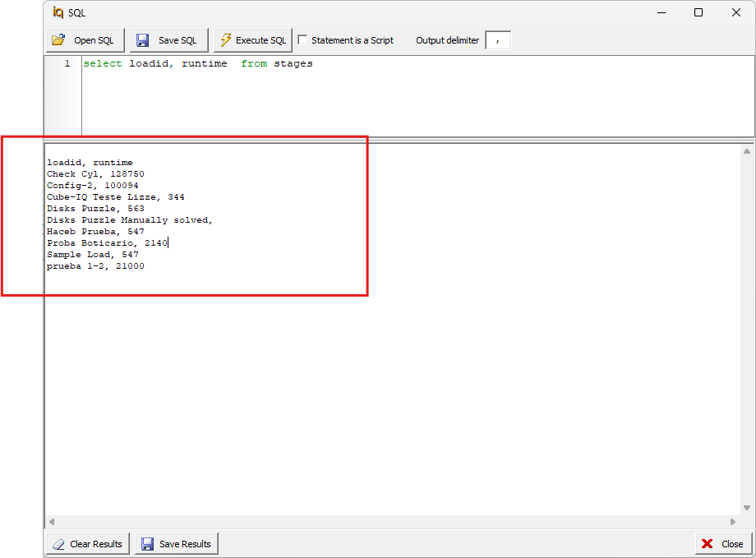Click the Output delimiter input field
The height and width of the screenshot is (558, 756).
[498, 39]
